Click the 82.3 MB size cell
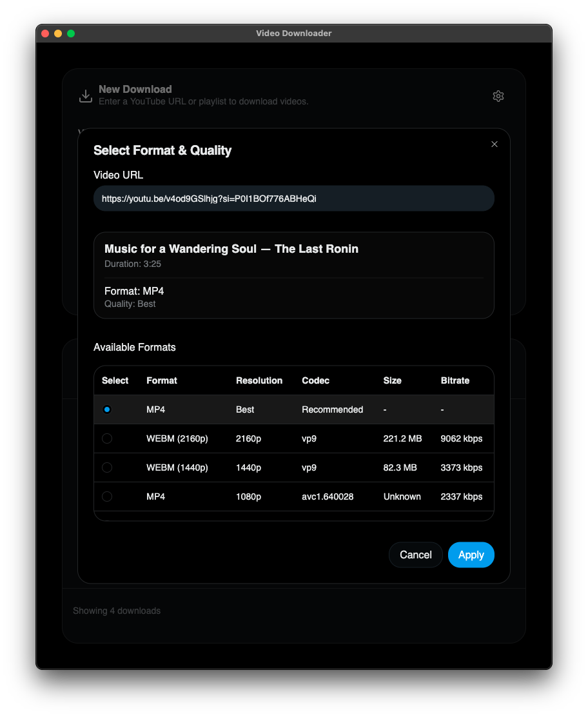Viewport: 588px width, 717px height. (x=400, y=467)
